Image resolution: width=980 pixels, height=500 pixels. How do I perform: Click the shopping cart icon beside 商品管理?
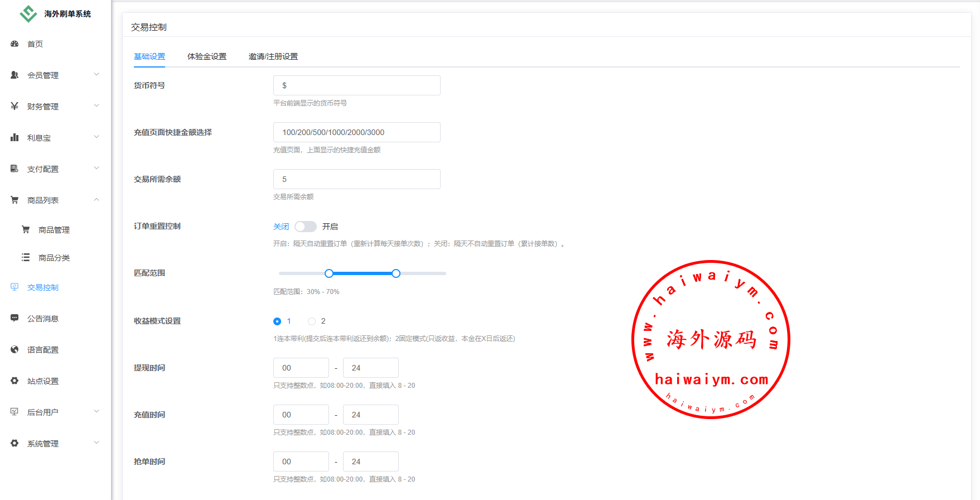[26, 229]
